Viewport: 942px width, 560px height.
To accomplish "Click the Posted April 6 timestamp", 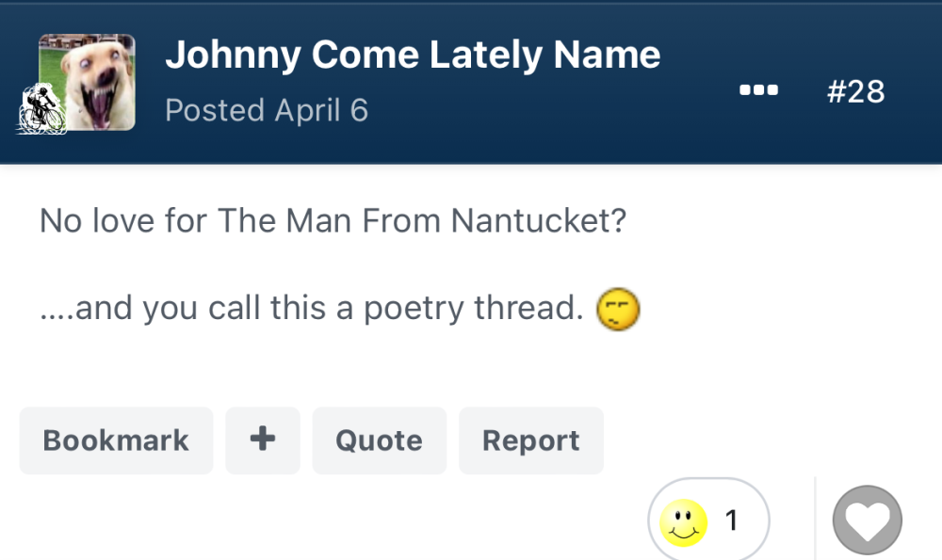I will click(267, 110).
